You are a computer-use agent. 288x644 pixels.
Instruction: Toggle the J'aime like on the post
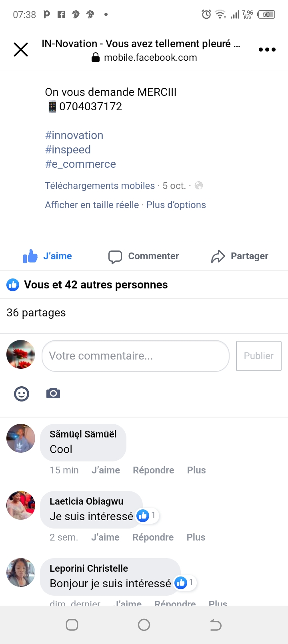pyautogui.click(x=48, y=256)
